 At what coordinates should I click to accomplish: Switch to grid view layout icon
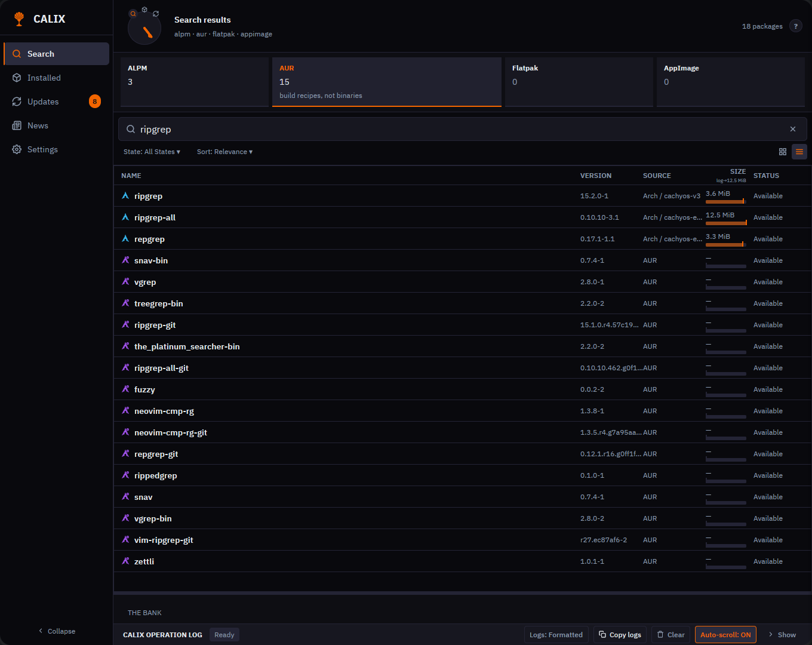pyautogui.click(x=783, y=152)
